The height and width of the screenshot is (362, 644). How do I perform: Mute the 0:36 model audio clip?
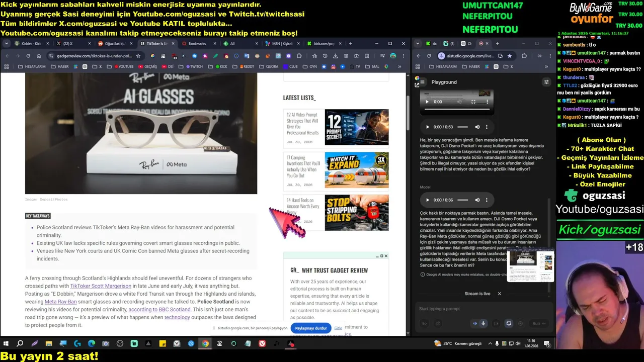(x=477, y=200)
